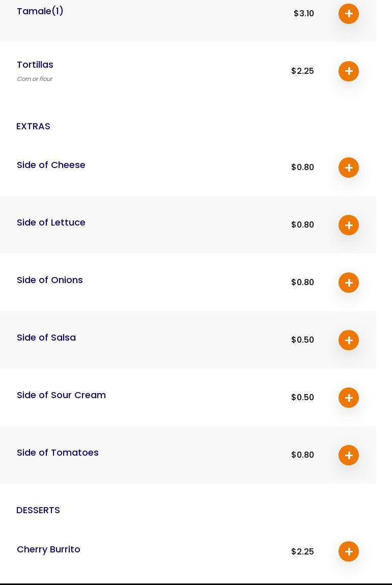Viewport: 392px width, 585px height.
Task: Click the DESSERTS section heading
Action: click(x=38, y=510)
